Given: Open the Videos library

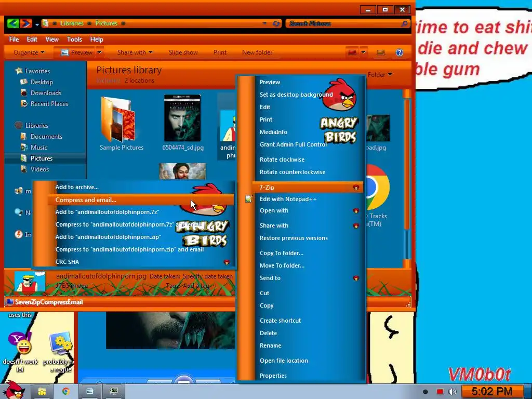Looking at the screenshot, I should coord(35,169).
